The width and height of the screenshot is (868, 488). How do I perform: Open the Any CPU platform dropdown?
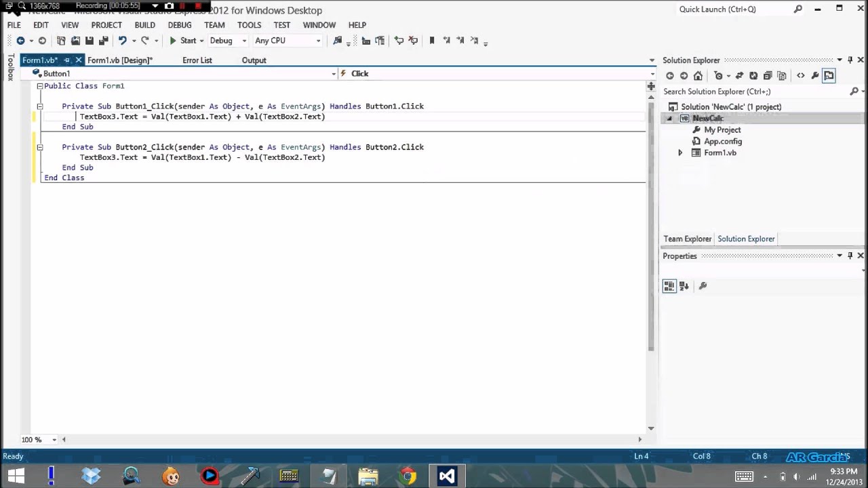[318, 41]
